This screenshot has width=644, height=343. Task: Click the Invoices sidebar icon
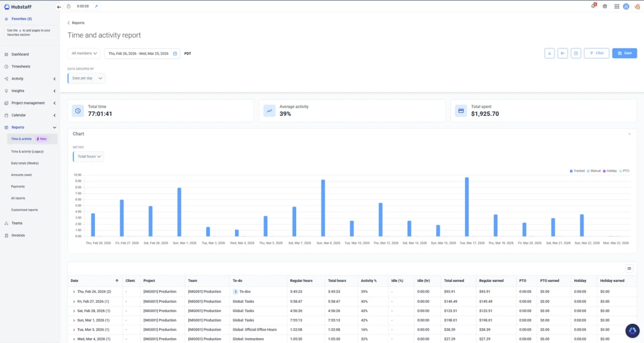click(x=6, y=235)
